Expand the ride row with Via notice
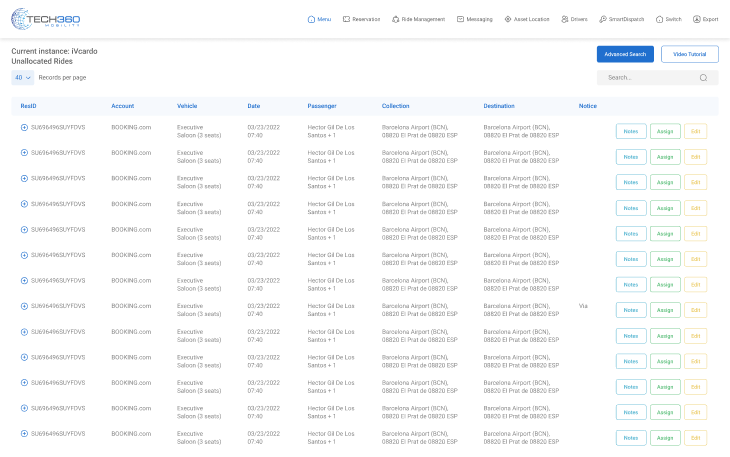The width and height of the screenshot is (730, 457). pyautogui.click(x=24, y=306)
